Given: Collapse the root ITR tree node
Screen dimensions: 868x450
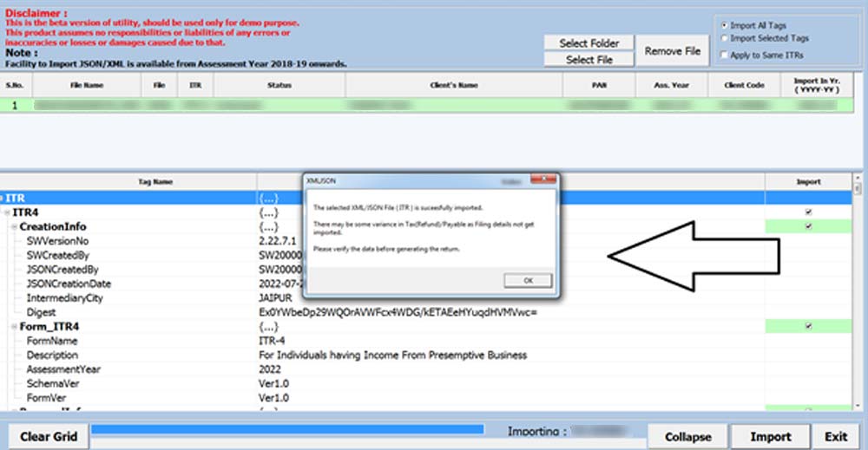Looking at the screenshot, I should pyautogui.click(x=3, y=199).
